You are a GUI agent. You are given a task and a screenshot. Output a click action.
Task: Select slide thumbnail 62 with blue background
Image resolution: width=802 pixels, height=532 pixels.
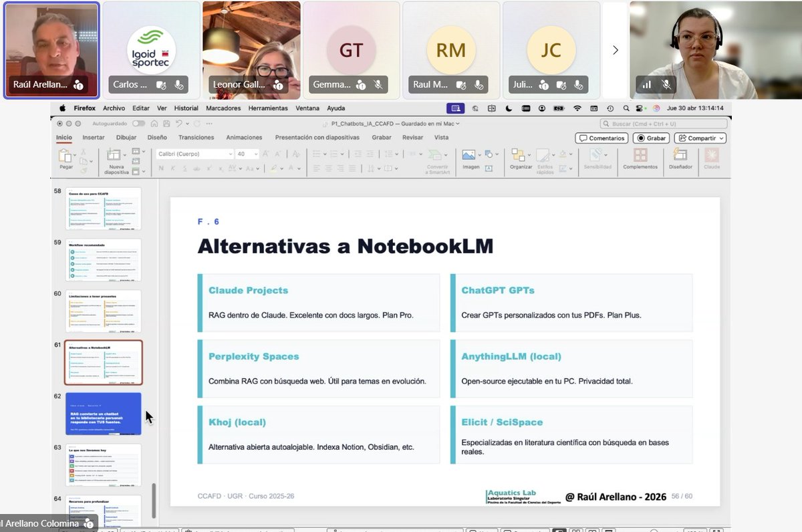click(104, 414)
